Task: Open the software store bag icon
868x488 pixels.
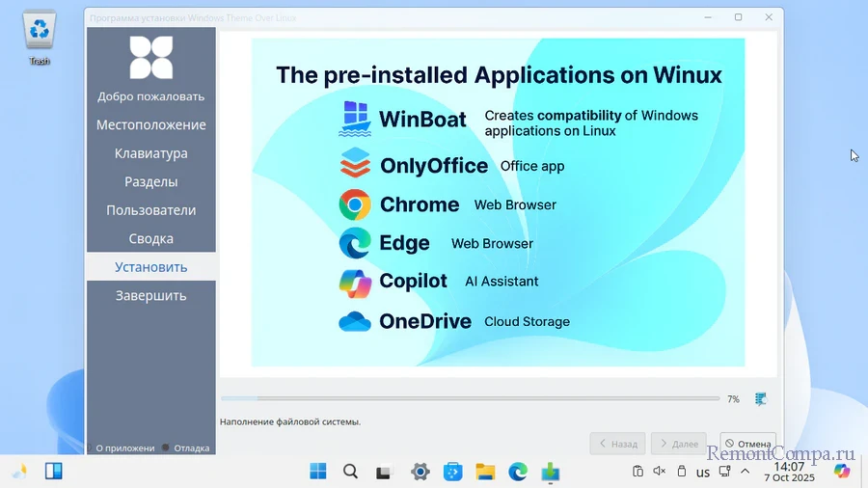Action: point(452,472)
